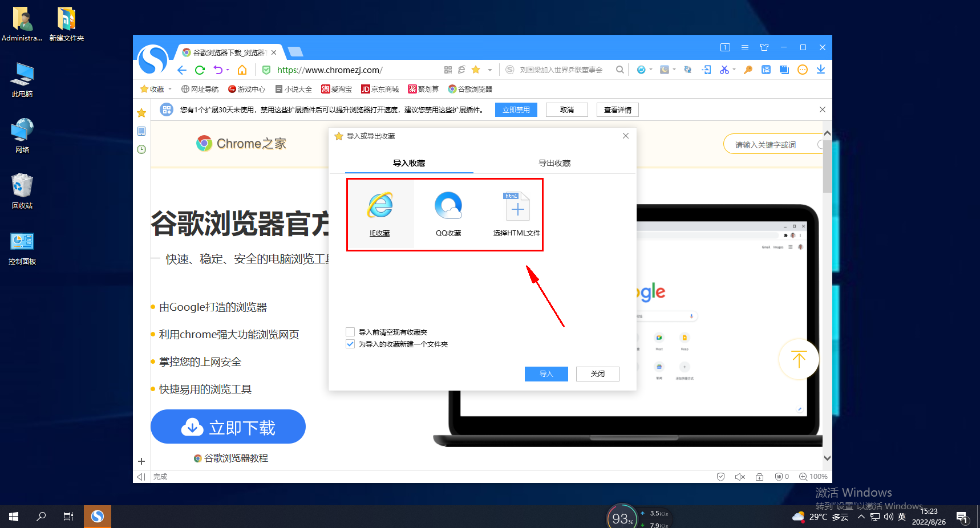Open the undo-close-tab dropdown arrow
Viewport: 980px width, 528px height.
[x=228, y=70]
